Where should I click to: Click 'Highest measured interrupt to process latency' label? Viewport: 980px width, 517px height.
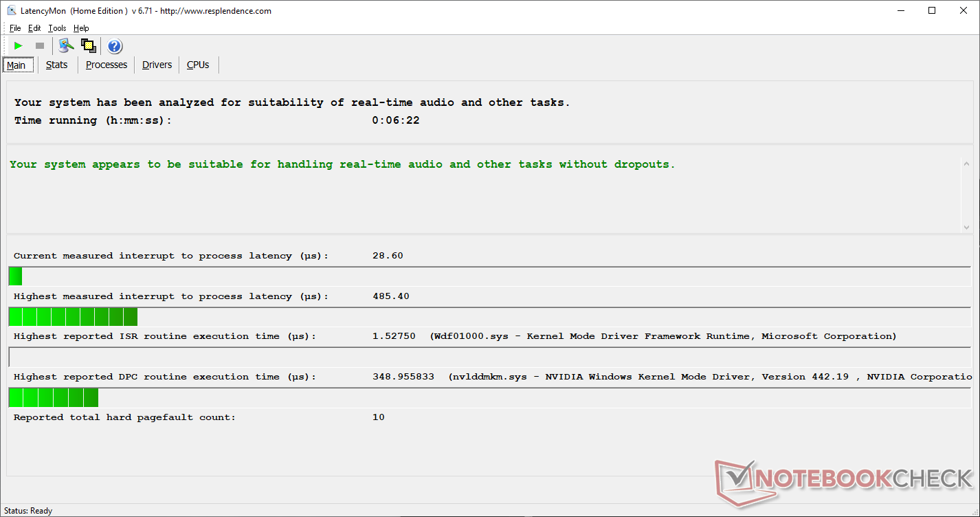click(171, 296)
